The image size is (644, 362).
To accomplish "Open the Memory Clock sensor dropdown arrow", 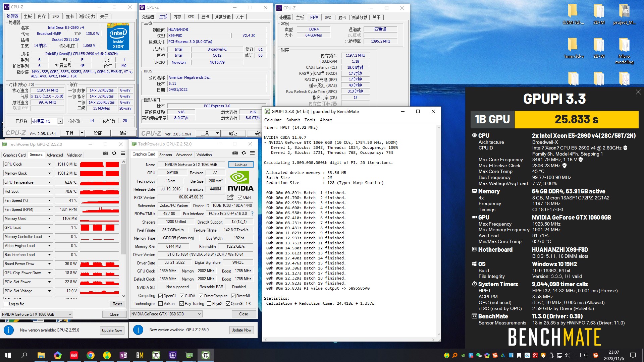I will (x=49, y=173).
